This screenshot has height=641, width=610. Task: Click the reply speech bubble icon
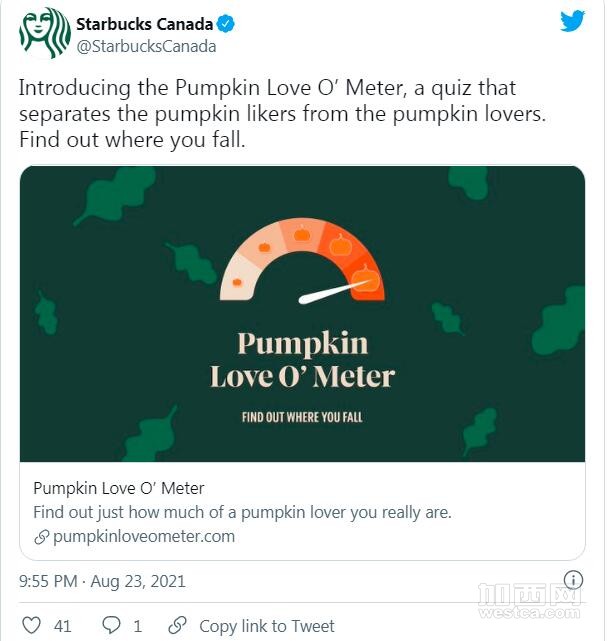pos(111,625)
